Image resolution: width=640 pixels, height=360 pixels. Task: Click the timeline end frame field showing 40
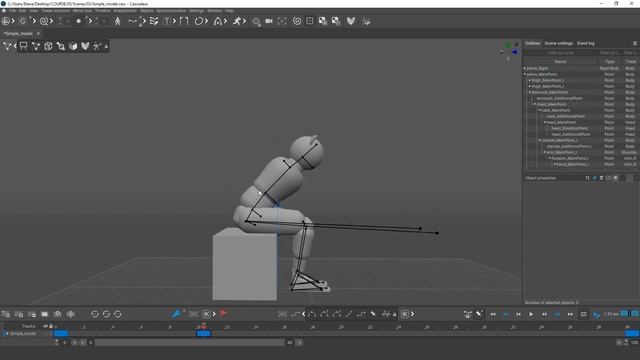[x=289, y=342]
